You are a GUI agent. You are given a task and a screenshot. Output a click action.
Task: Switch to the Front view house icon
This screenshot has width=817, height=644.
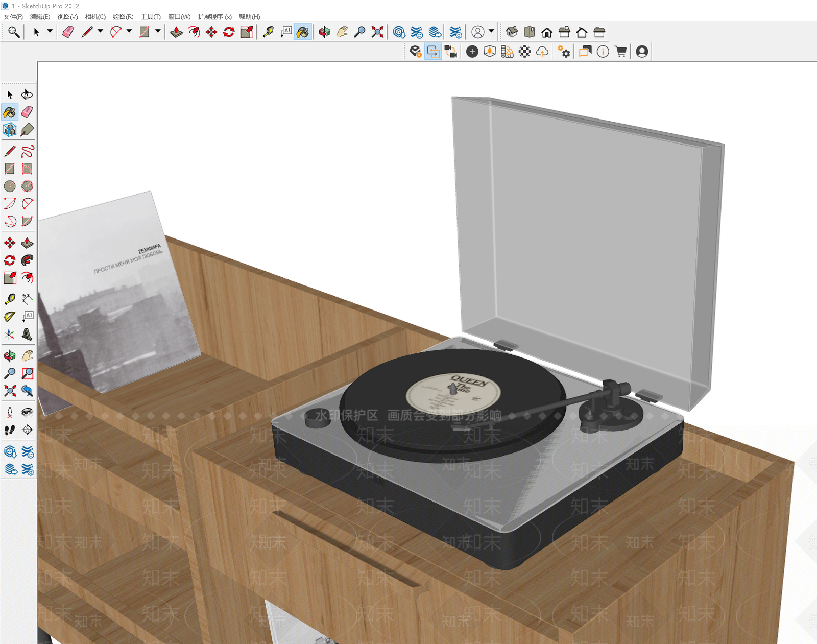[547, 32]
